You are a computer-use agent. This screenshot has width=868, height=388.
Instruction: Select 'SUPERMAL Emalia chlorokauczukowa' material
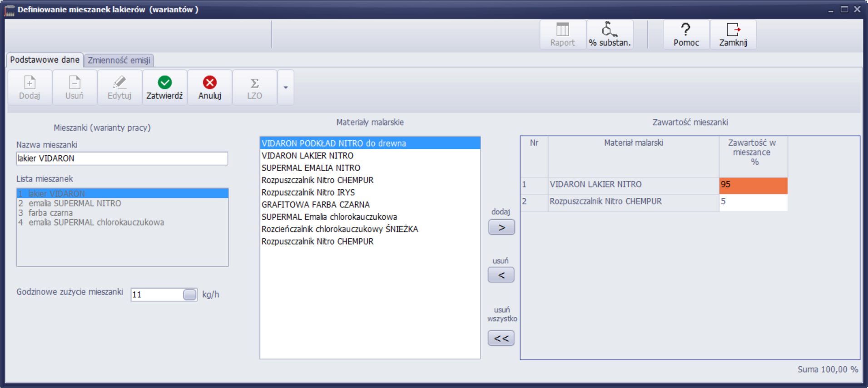click(x=370, y=217)
